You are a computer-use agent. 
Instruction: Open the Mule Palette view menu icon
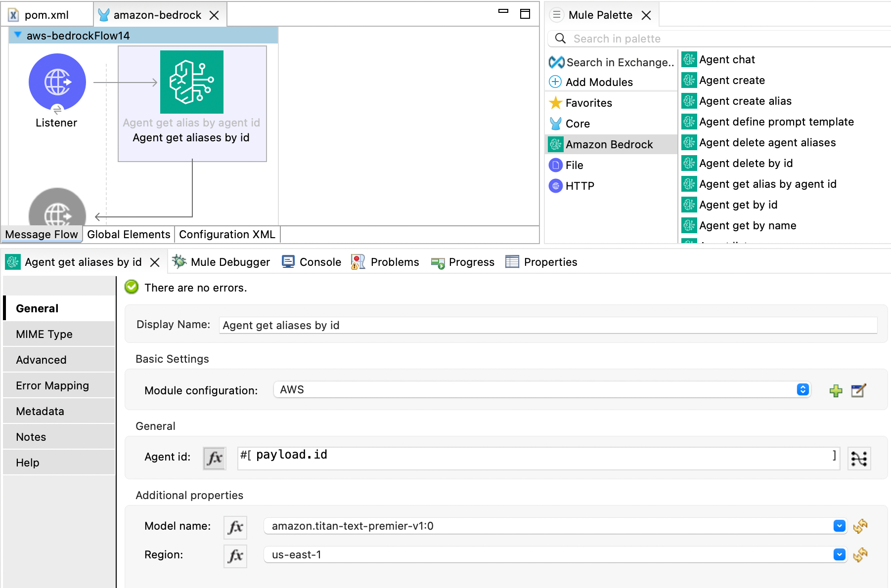pos(557,15)
